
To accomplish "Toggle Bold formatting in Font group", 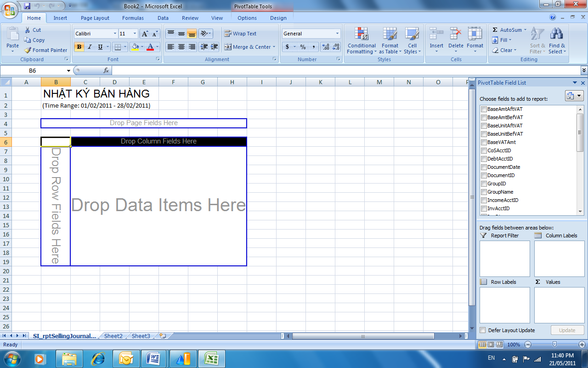I will [x=79, y=47].
